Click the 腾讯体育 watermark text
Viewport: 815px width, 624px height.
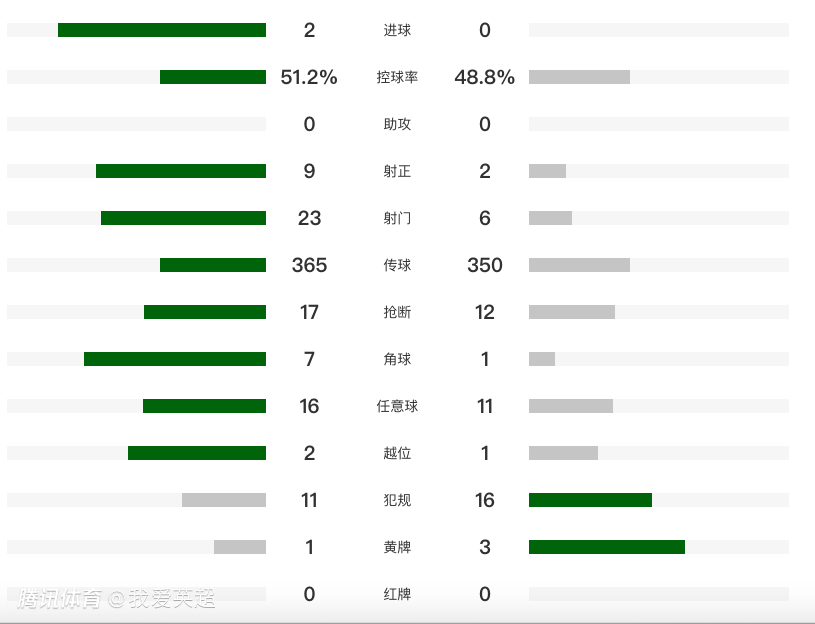click(x=60, y=599)
